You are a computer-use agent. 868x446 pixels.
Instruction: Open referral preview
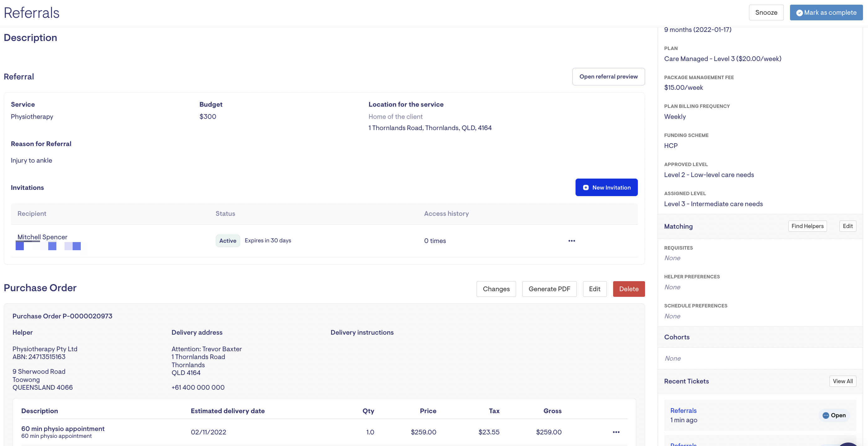608,77
